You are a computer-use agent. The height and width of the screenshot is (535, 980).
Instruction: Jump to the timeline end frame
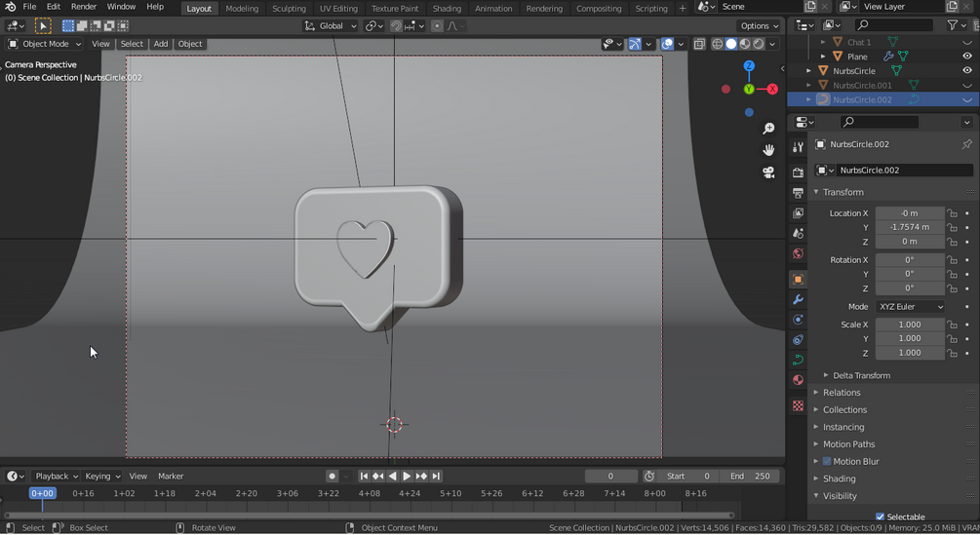click(x=436, y=477)
